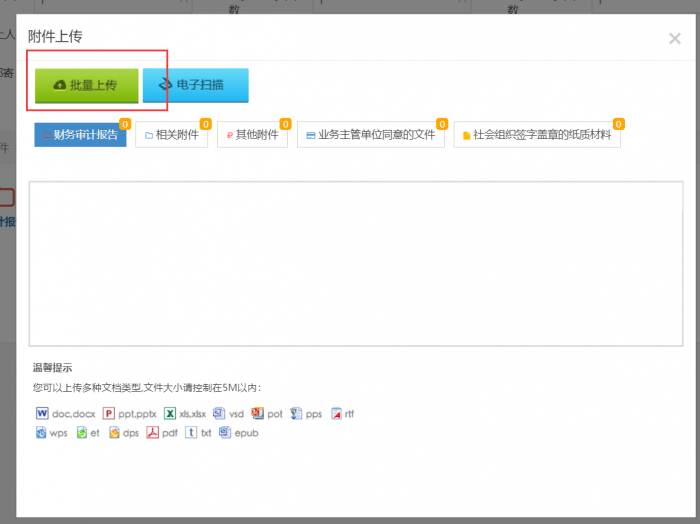Click the card icon on 业务主管单位同意的文件
The height and width of the screenshot is (524, 700).
coord(311,135)
